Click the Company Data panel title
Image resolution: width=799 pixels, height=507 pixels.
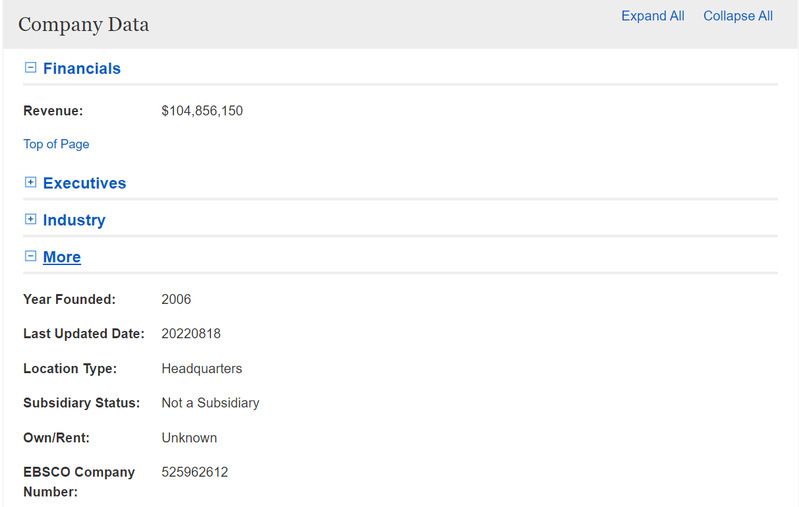coord(83,25)
